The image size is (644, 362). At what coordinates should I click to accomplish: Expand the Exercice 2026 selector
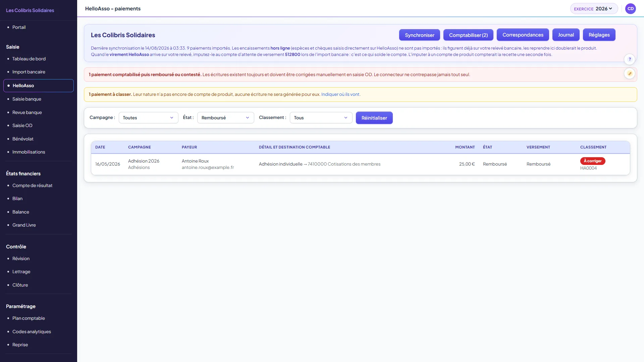[x=594, y=9]
